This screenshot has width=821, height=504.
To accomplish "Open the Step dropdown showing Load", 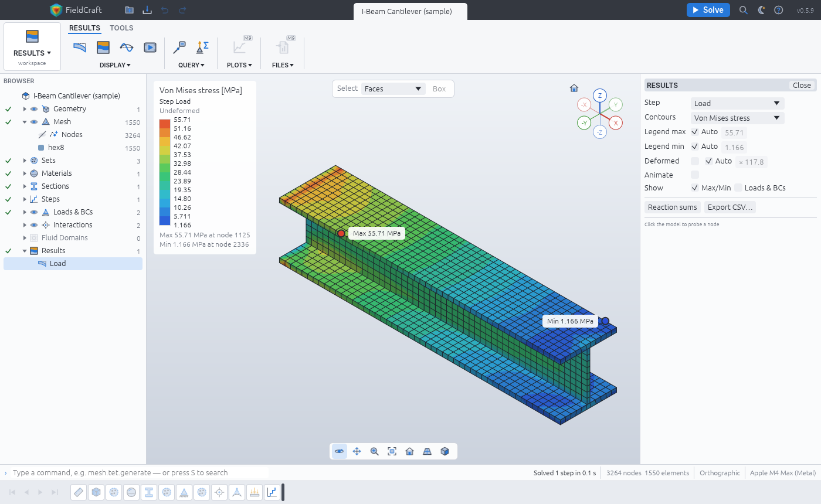I will click(737, 103).
